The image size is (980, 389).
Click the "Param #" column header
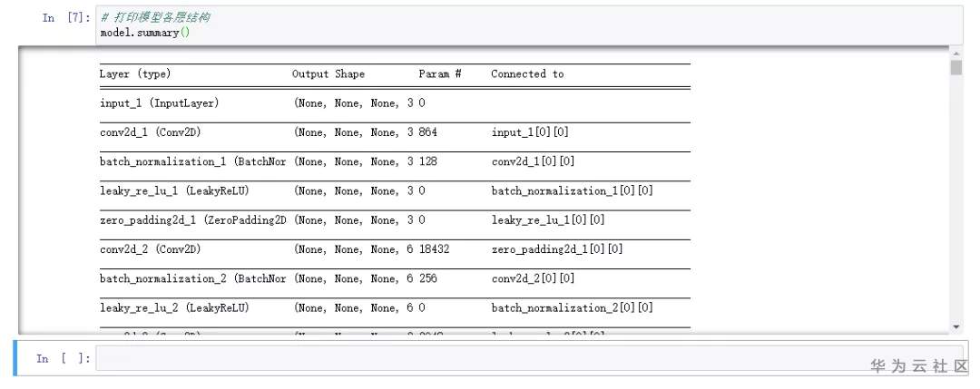coord(440,74)
